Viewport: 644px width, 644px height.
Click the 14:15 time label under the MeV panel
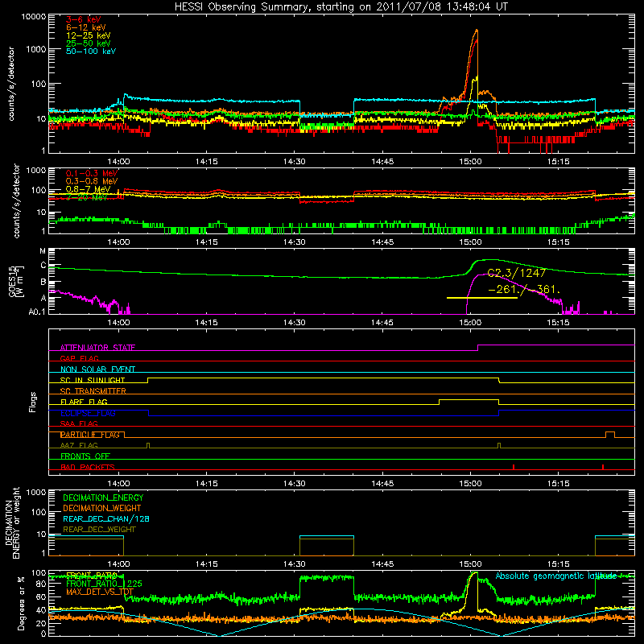coord(206,242)
